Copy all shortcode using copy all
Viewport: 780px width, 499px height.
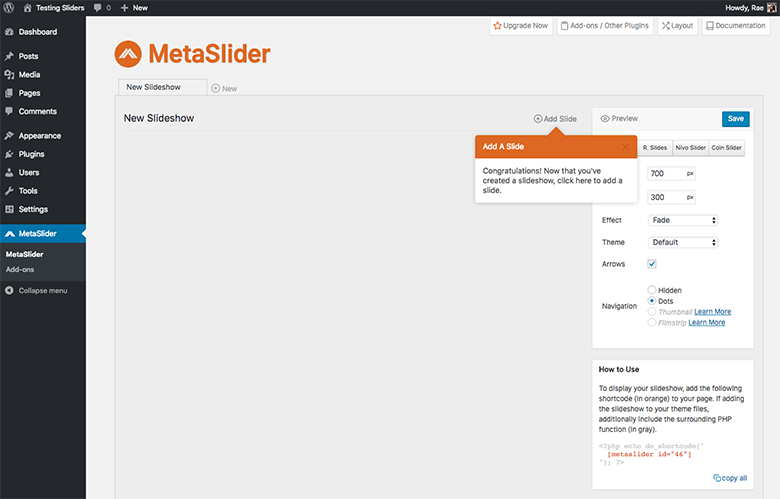[730, 478]
